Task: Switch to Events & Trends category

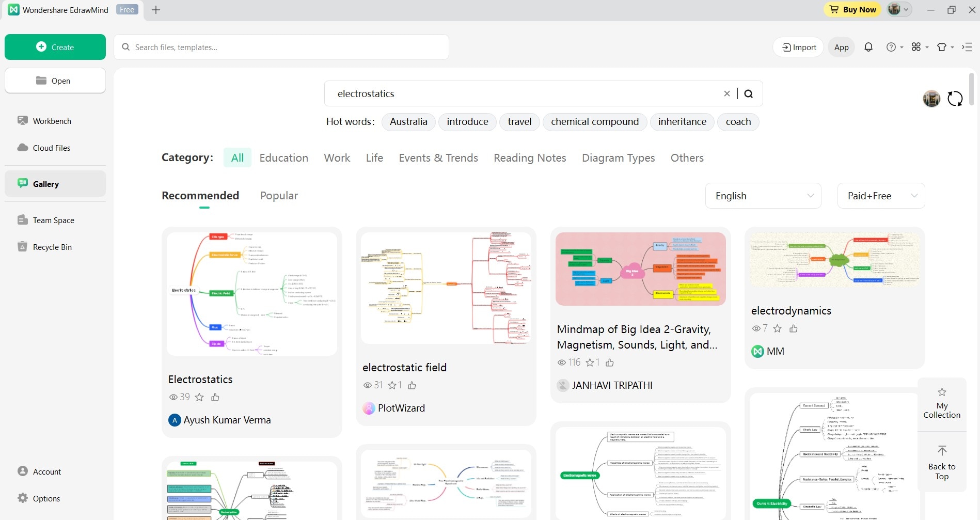Action: tap(438, 157)
